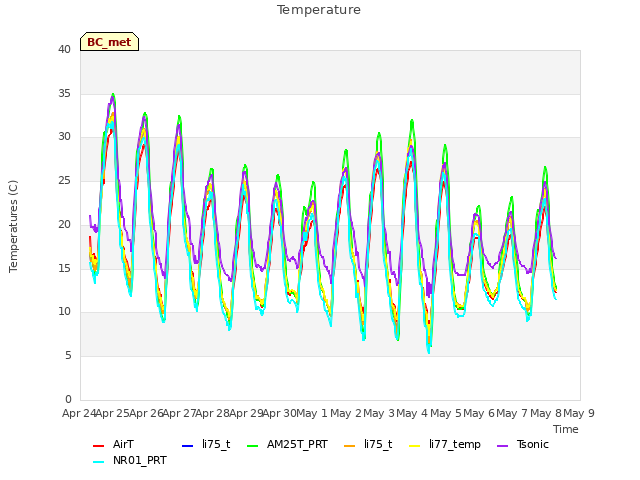Image resolution: width=640 pixels, height=480 pixels.
Task: Click the May 1 x-axis tick label
Action: 312,413
